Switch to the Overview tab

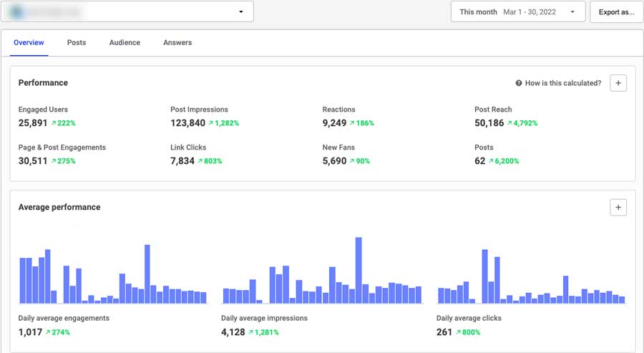coord(29,43)
